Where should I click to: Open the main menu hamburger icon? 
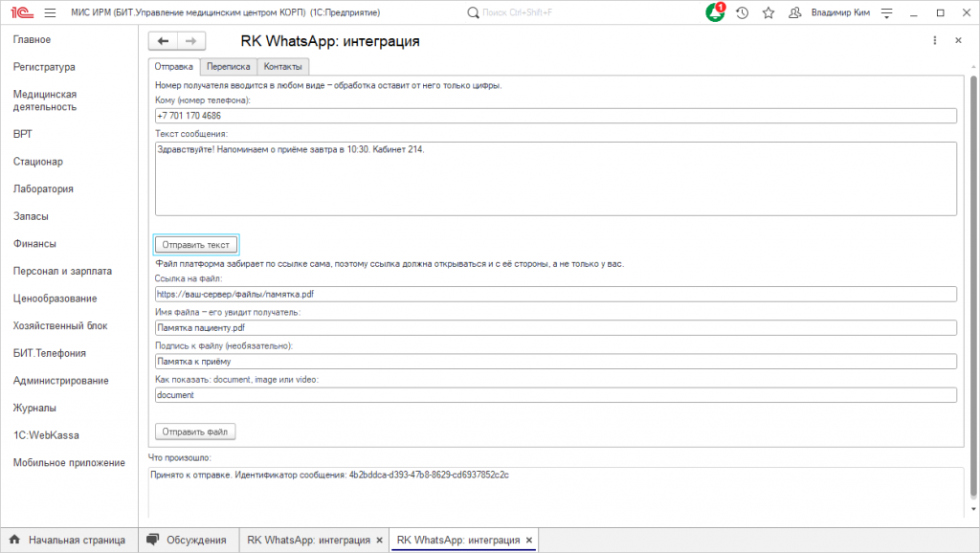click(x=51, y=12)
